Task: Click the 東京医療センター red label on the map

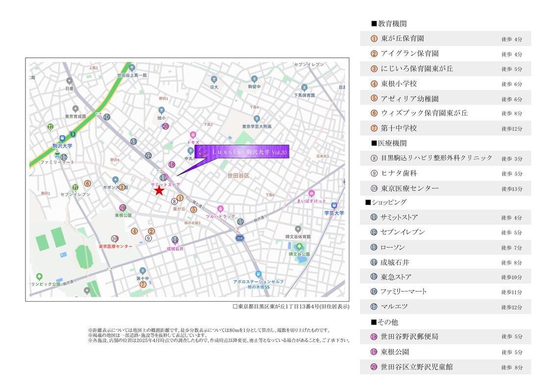Action: [x=116, y=246]
